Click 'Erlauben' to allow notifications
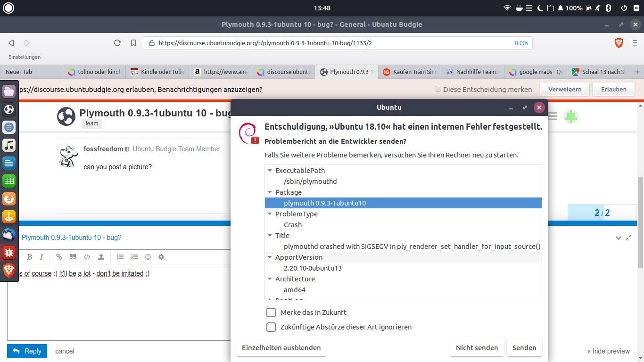The width and height of the screenshot is (644, 362). [614, 89]
